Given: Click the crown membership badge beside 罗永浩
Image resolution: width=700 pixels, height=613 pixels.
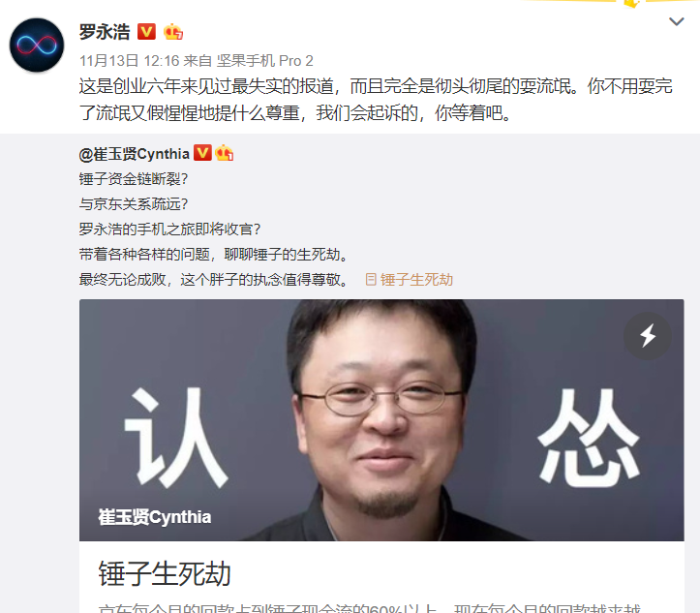Looking at the screenshot, I should point(173,32).
